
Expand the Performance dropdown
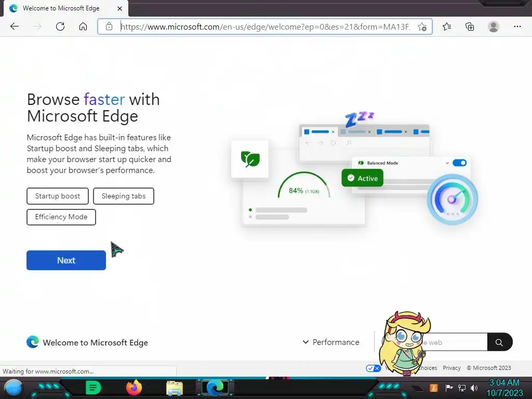pos(331,342)
